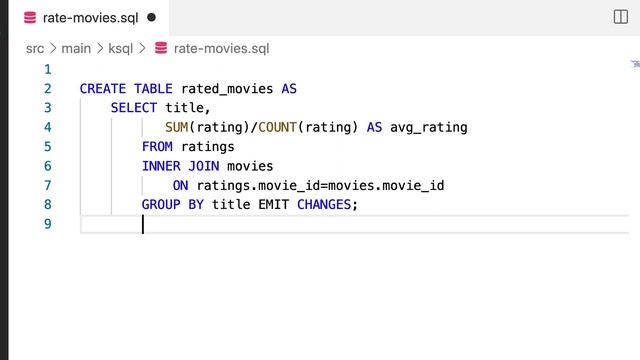Click the database file icon in the tab
The image size is (640, 360).
[x=30, y=18]
